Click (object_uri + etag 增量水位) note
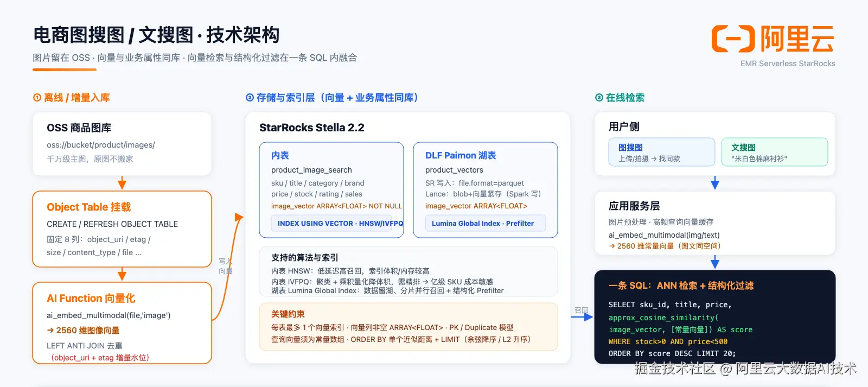 pos(100,358)
